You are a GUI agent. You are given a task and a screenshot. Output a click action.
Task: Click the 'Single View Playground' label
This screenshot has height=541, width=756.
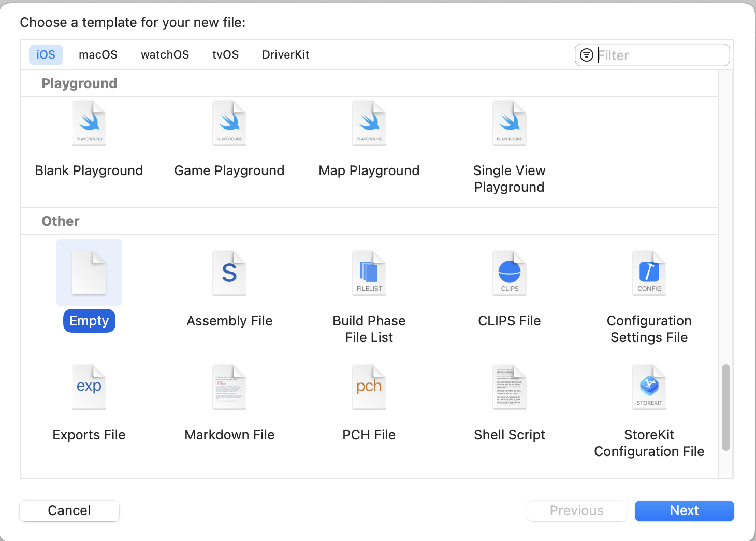[x=510, y=179]
